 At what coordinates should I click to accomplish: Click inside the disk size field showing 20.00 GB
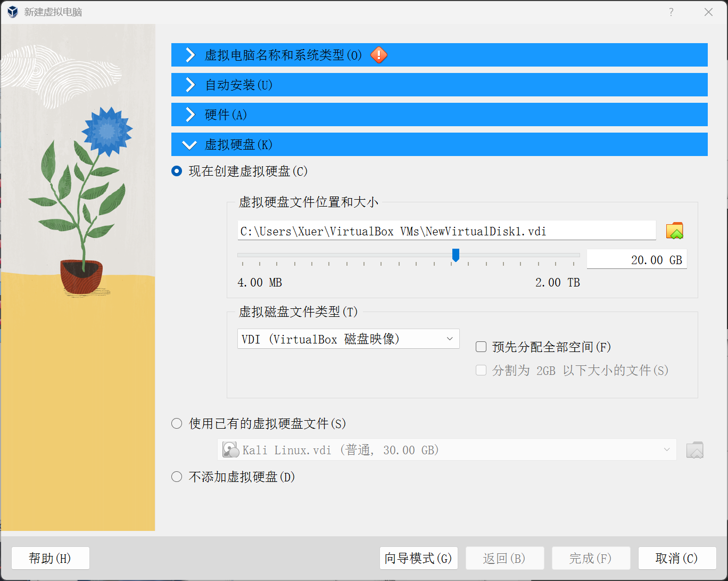pos(636,259)
